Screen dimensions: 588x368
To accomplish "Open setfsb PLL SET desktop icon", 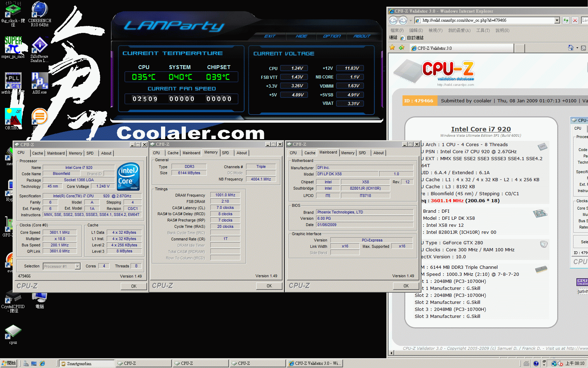I will (x=13, y=83).
